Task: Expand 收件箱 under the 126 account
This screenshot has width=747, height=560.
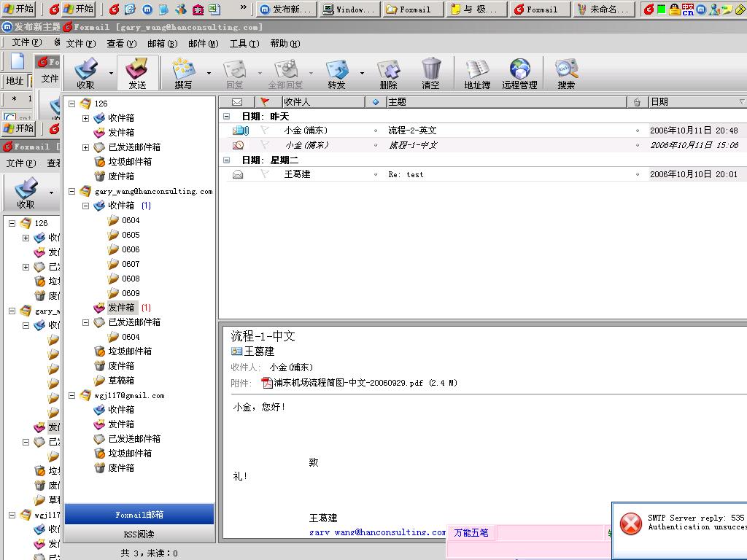Action: coord(85,118)
